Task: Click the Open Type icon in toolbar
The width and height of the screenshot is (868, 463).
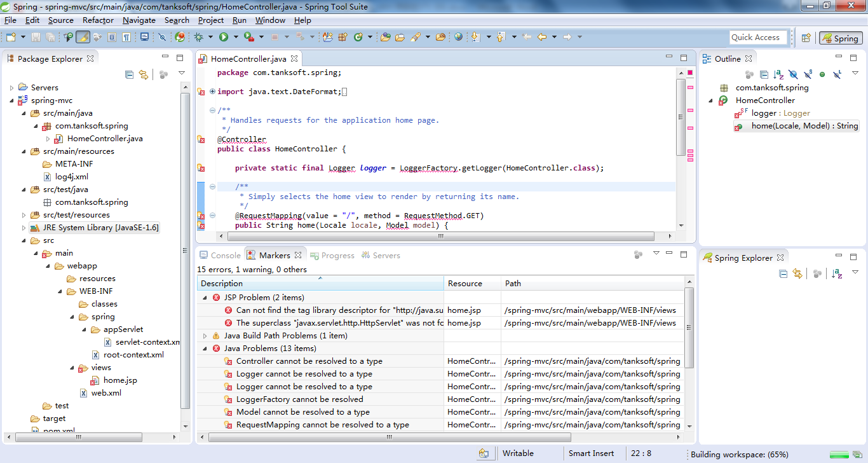Action: tap(385, 37)
